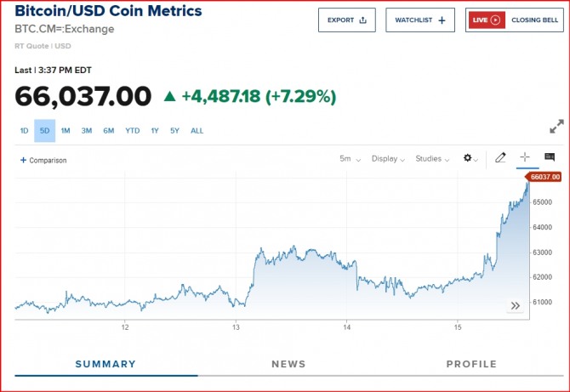Add to Watchlist
Viewport: 570px width, 392px height.
click(x=420, y=20)
